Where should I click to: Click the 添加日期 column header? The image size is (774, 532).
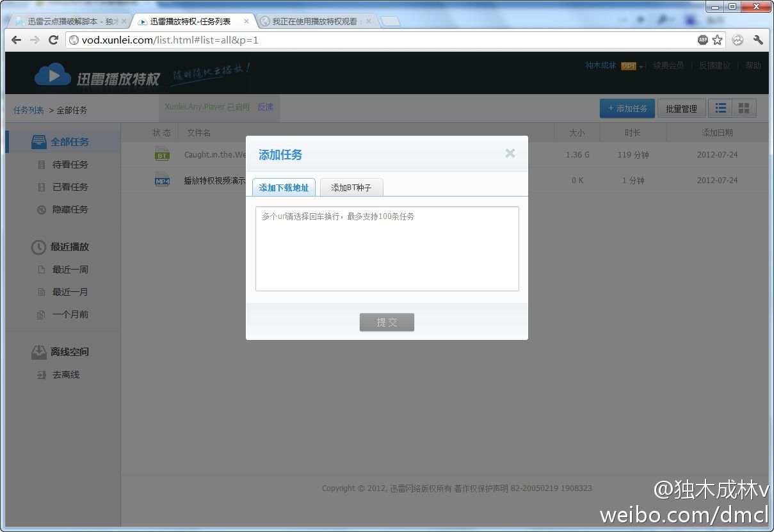(717, 133)
